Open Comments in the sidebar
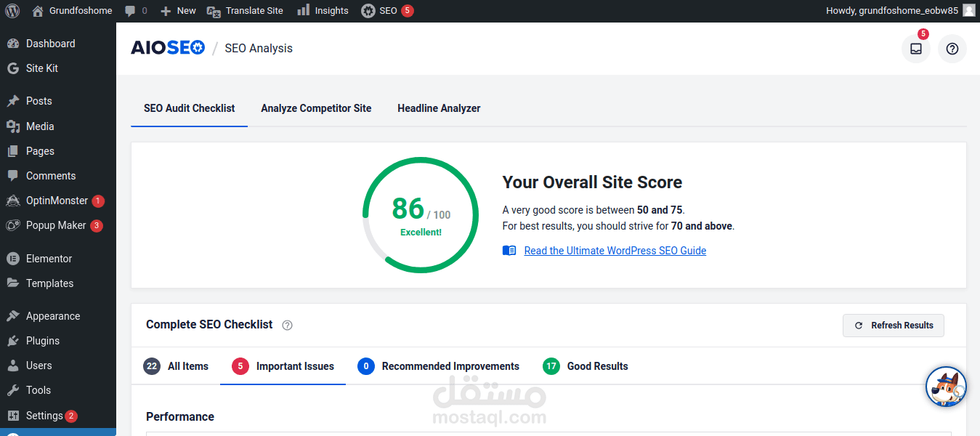980x436 pixels. [58, 176]
